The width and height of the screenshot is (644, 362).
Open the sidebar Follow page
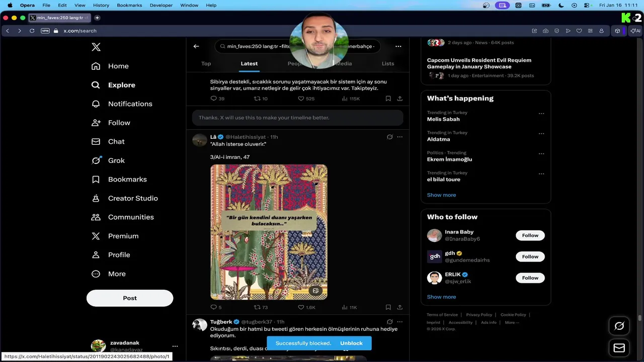[x=111, y=123]
